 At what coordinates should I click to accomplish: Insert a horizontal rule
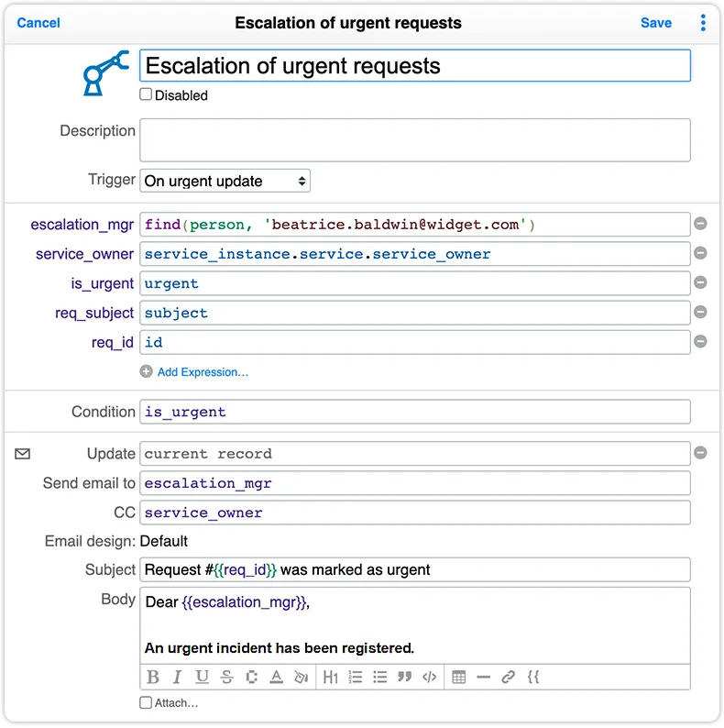coord(483,678)
